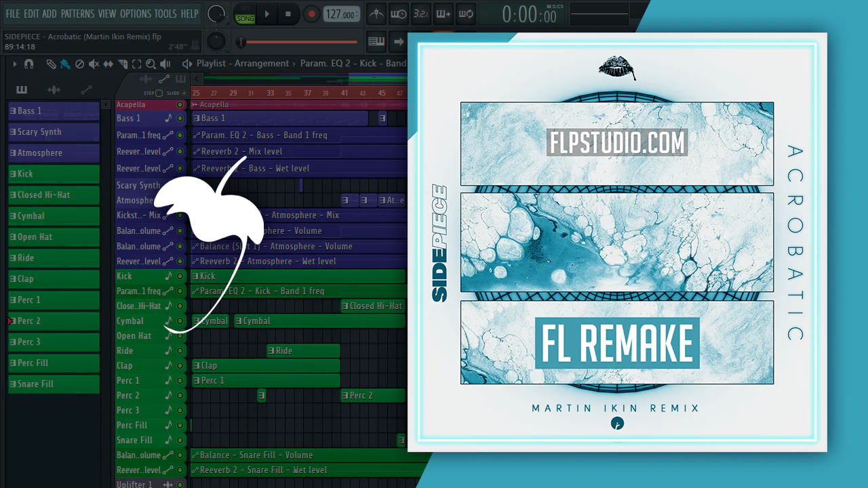Open the arrangement breadcrumb Playlist - Arrangement
This screenshot has width=868, height=488.
[x=243, y=64]
